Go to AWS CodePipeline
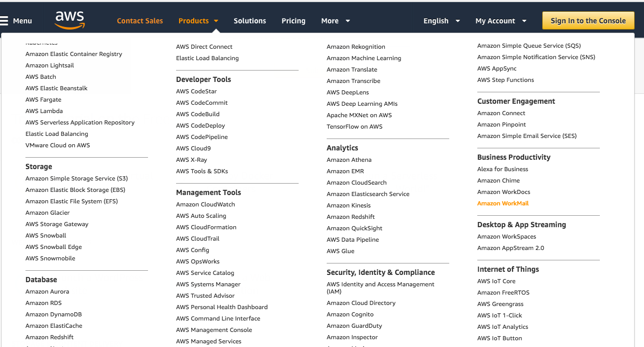The width and height of the screenshot is (644, 347). [x=202, y=137]
